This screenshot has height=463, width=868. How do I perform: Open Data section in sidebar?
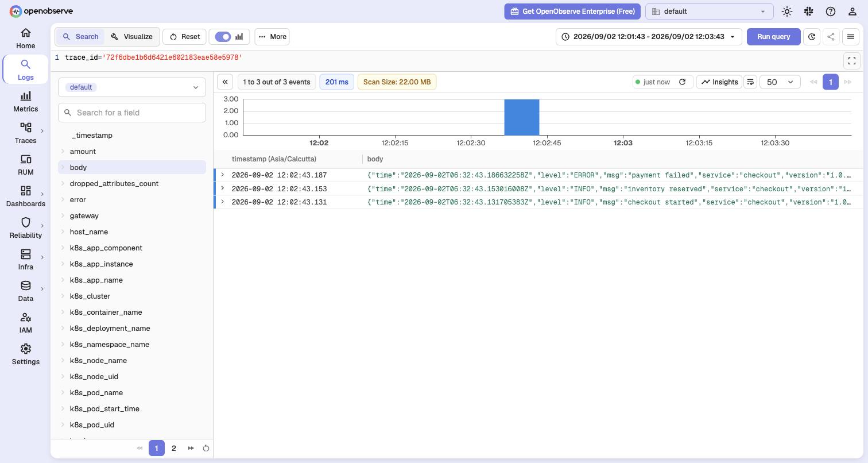(x=25, y=291)
